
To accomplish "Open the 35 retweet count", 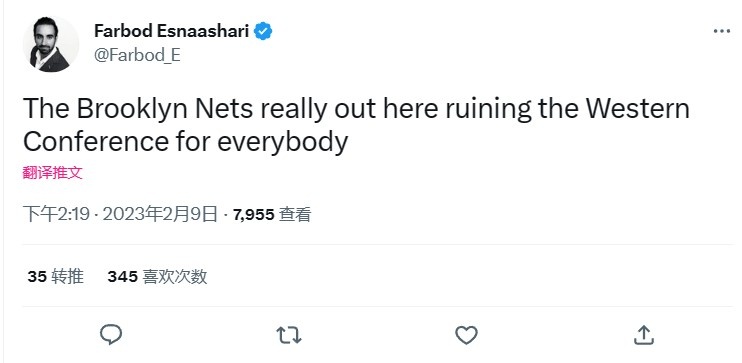I will click(x=37, y=276).
